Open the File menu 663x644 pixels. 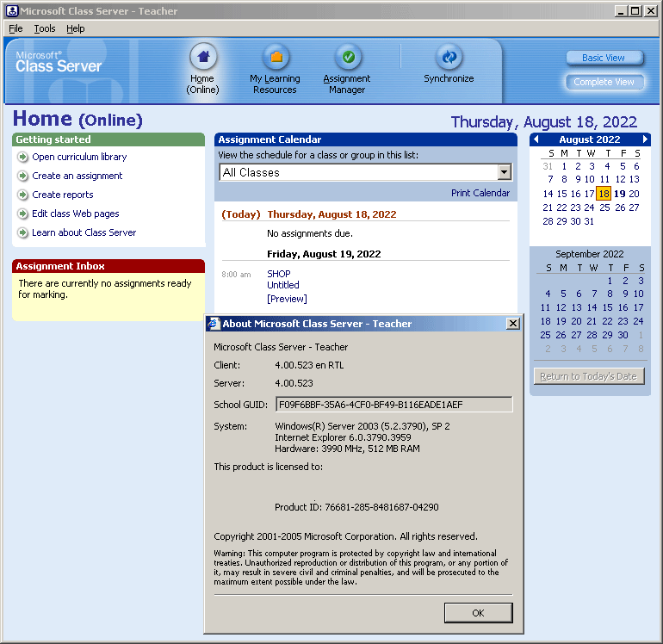tap(15, 28)
